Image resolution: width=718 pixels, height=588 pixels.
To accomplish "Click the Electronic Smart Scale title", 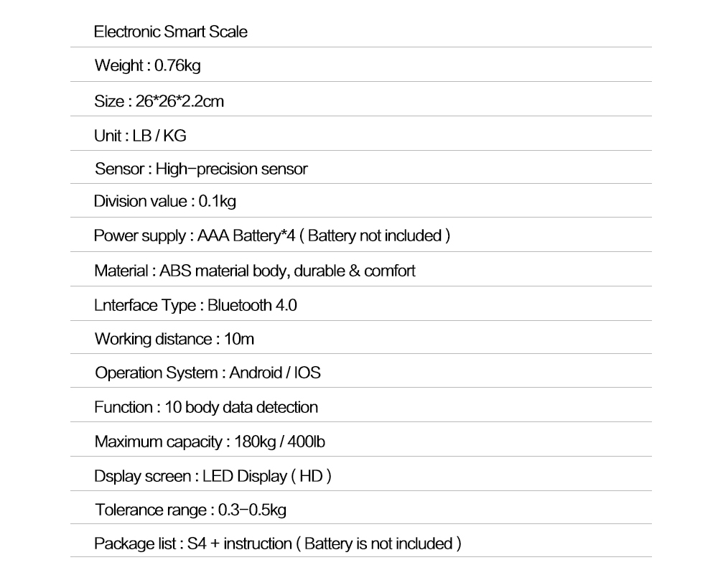I will (x=170, y=32).
